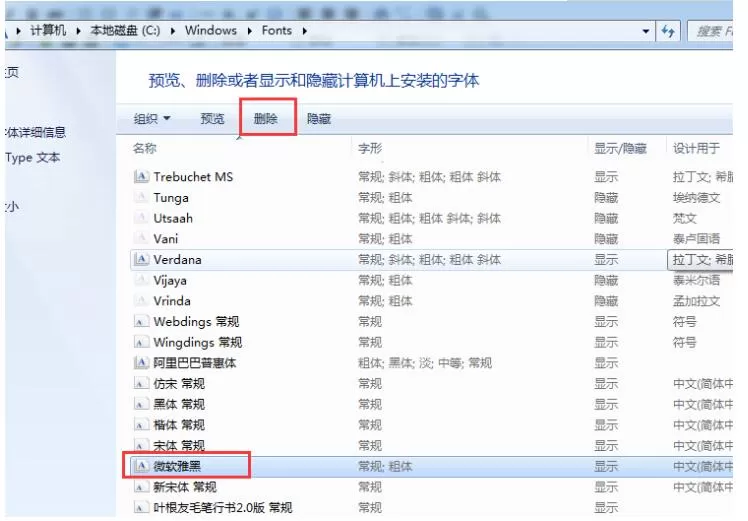Select the Trebuchet MS font name
The width and height of the screenshot is (748, 521).
click(x=193, y=177)
